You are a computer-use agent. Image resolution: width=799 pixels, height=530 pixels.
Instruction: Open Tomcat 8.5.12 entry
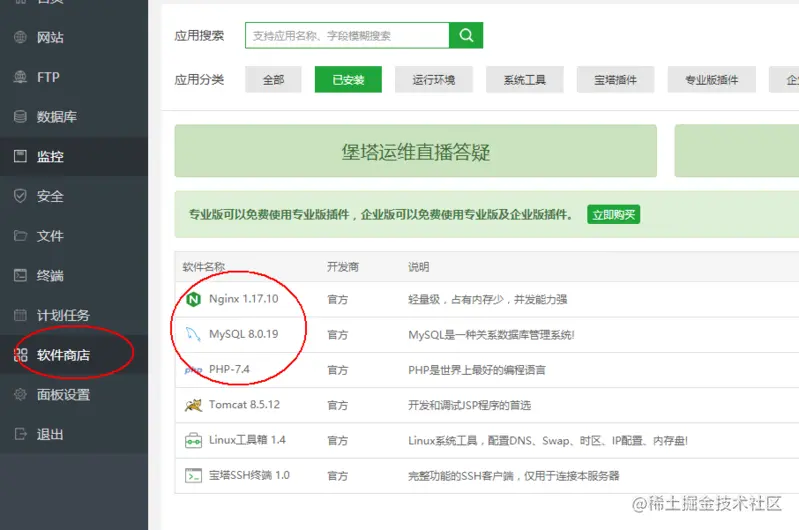(x=244, y=405)
